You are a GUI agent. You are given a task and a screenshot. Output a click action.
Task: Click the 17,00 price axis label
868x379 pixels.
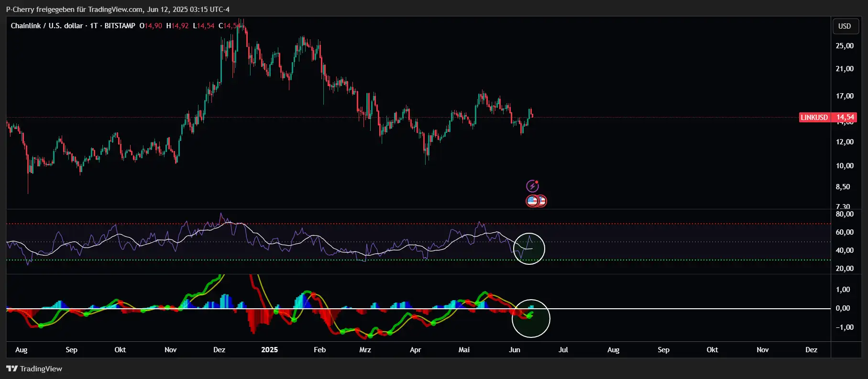tap(845, 96)
